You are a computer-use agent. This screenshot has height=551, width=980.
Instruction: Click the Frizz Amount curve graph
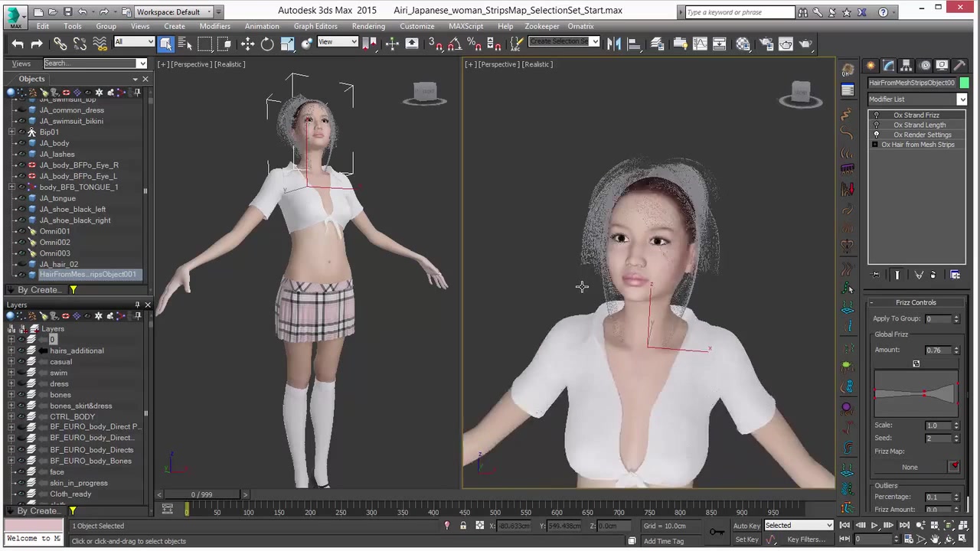(x=916, y=393)
